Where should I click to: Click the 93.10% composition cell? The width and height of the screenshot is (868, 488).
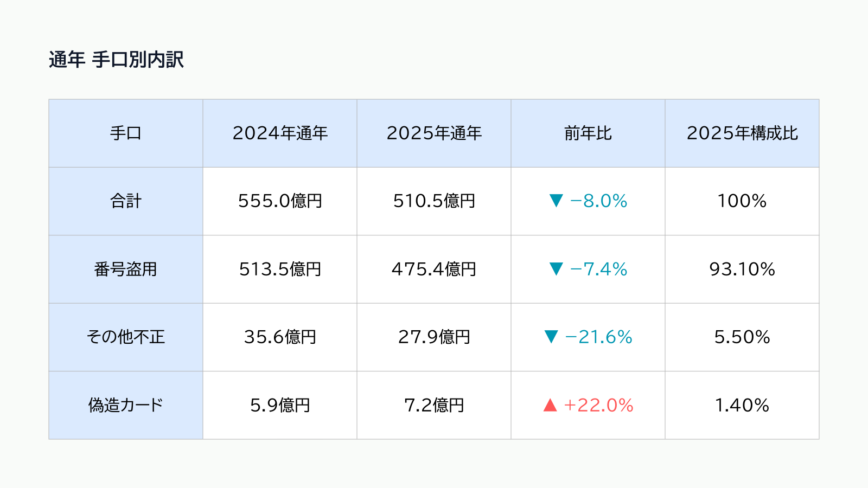[742, 269]
